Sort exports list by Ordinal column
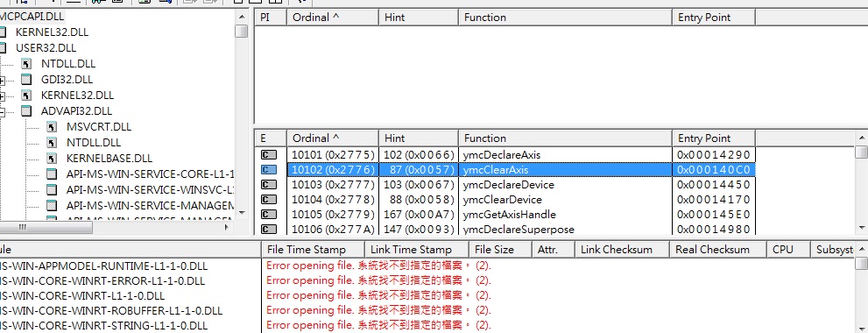 coord(333,138)
